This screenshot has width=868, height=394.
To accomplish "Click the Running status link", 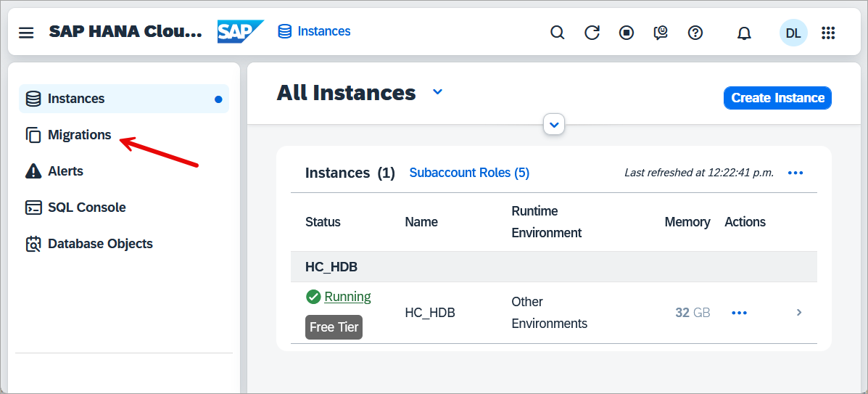I will click(x=347, y=297).
